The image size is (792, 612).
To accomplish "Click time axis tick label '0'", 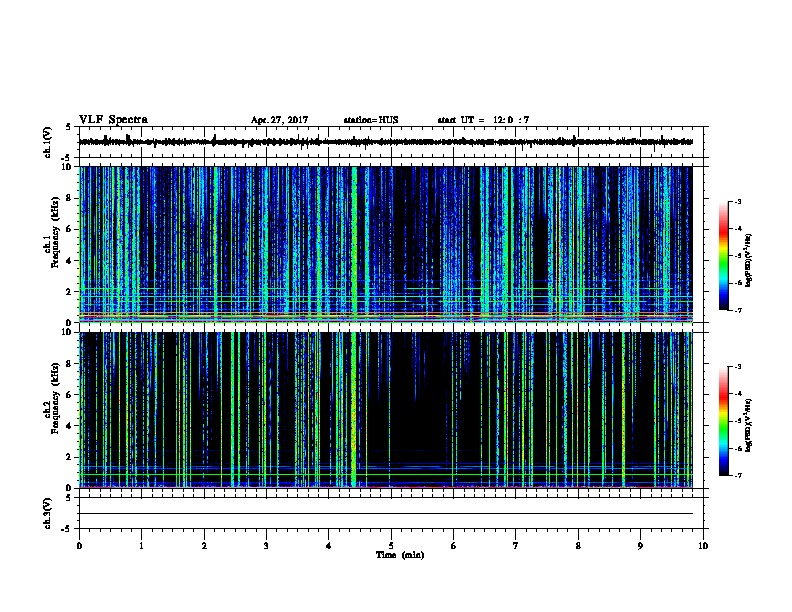I will (79, 546).
